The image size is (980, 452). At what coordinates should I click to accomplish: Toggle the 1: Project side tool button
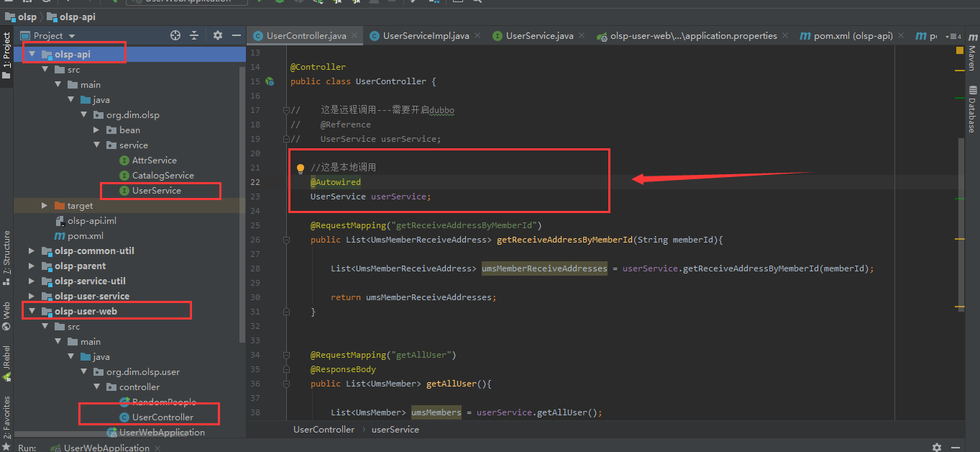[x=6, y=55]
